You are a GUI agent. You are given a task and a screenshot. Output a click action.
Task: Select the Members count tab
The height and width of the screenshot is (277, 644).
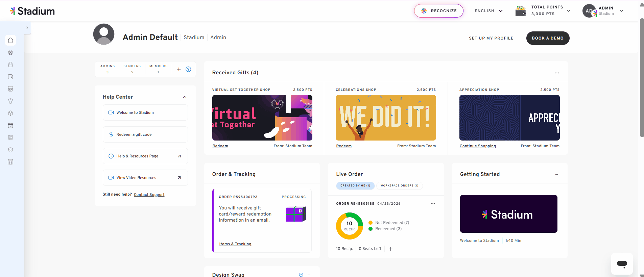(x=158, y=69)
